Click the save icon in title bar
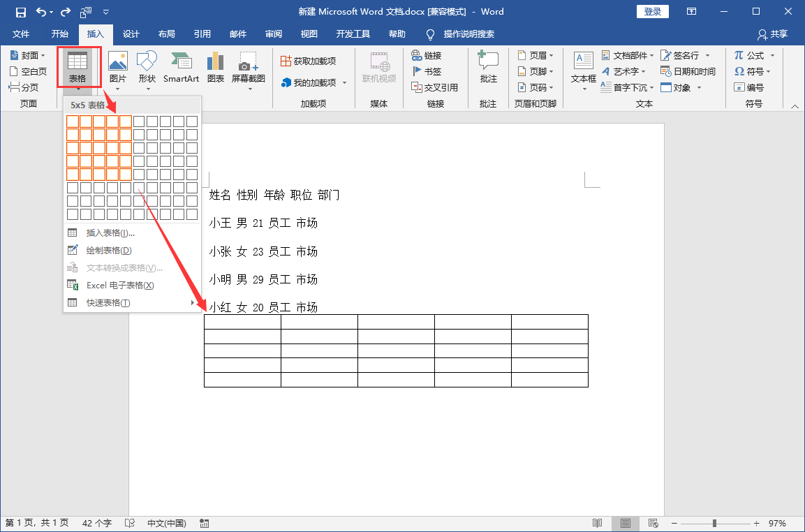 (x=21, y=12)
